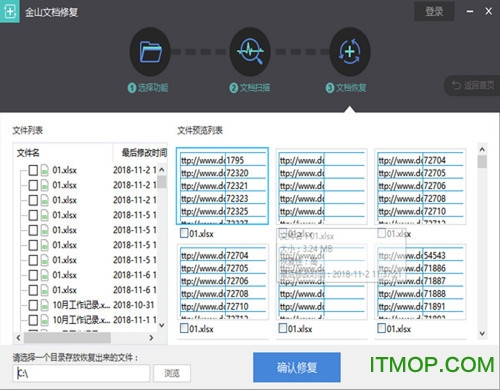
Task: Click the preview list scrollbar thumb
Action: pos(482,162)
